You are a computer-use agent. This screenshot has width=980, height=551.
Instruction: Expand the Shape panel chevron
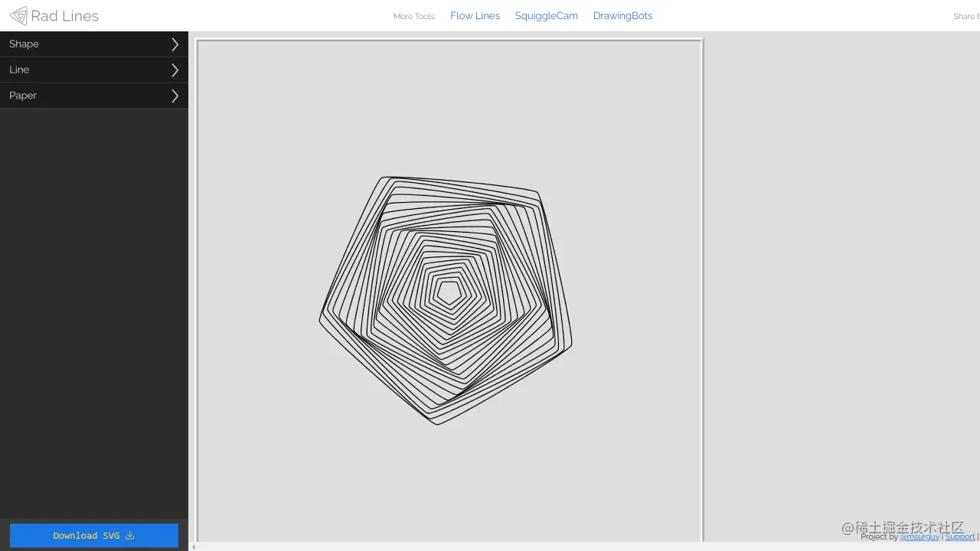tap(175, 44)
